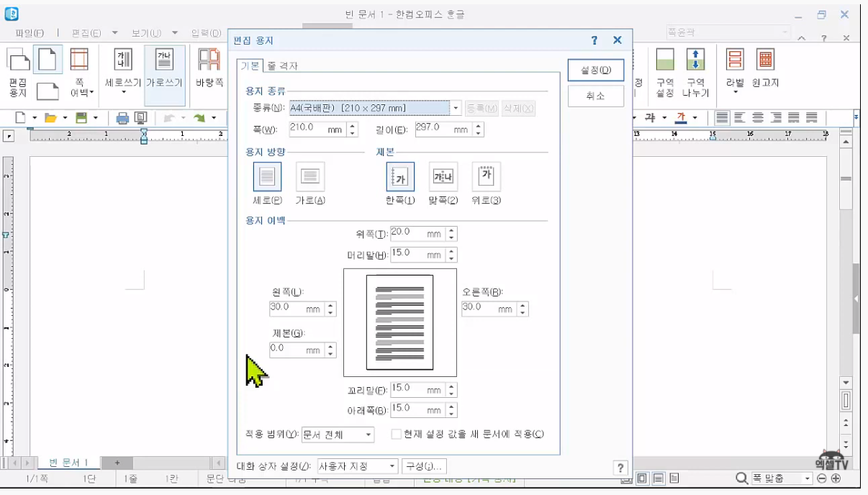This screenshot has width=868, height=495.
Task: Add a new document tab with plus
Action: 118,463
